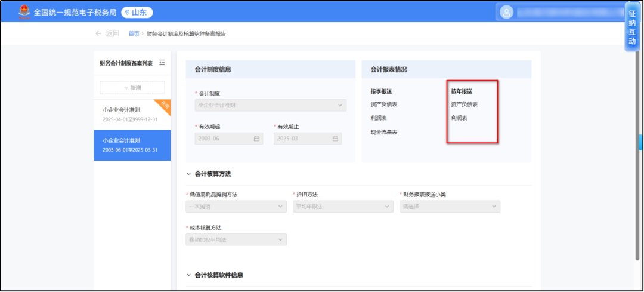
Task: Click the 返回 link
Action: (113, 33)
